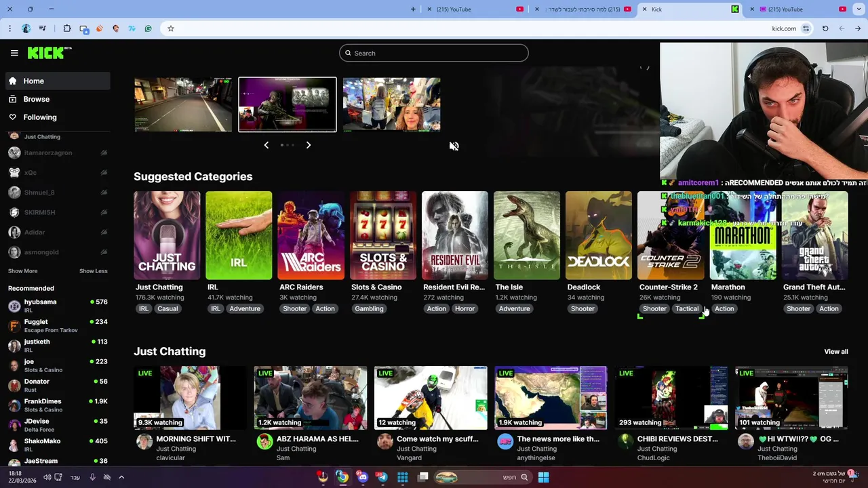This screenshot has height=488, width=868.
Task: Open the browser three-dot menu
Action: point(9,28)
